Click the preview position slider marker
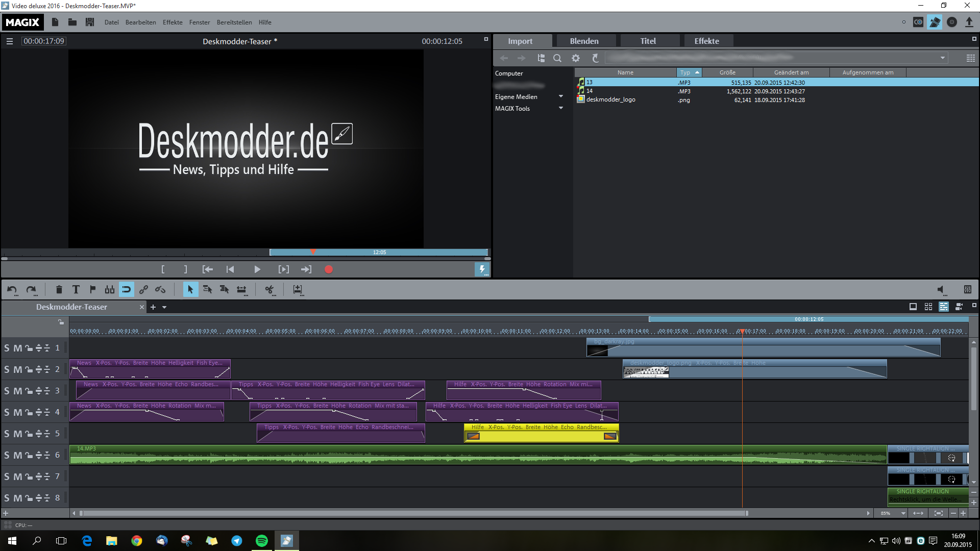Screen dimensions: 980x551 313,252
